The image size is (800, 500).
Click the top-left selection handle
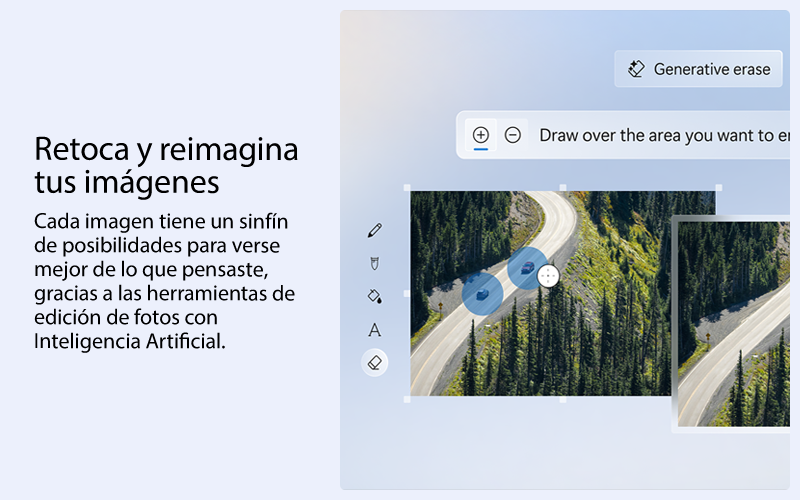407,188
